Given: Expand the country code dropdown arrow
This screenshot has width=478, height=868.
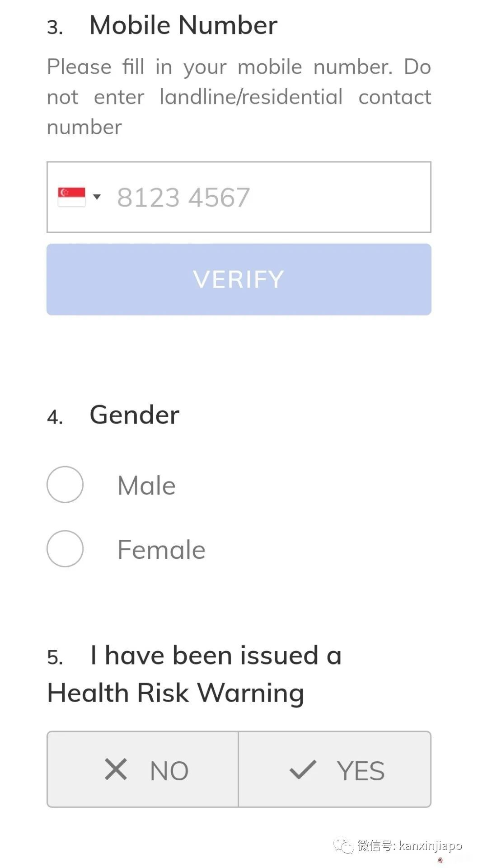Looking at the screenshot, I should click(97, 197).
